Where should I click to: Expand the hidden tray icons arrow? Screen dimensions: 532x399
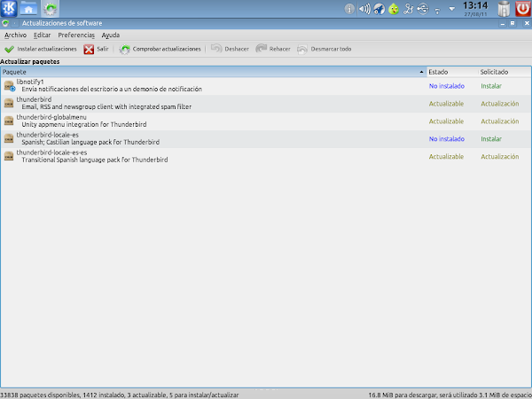click(452, 9)
